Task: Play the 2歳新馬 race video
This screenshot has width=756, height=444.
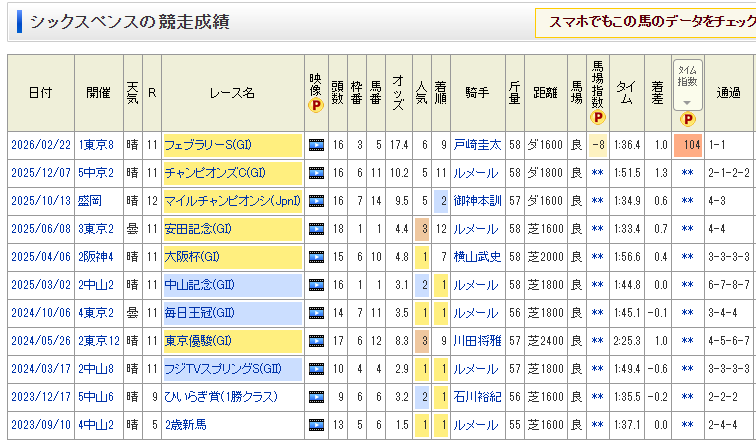Action: [317, 425]
